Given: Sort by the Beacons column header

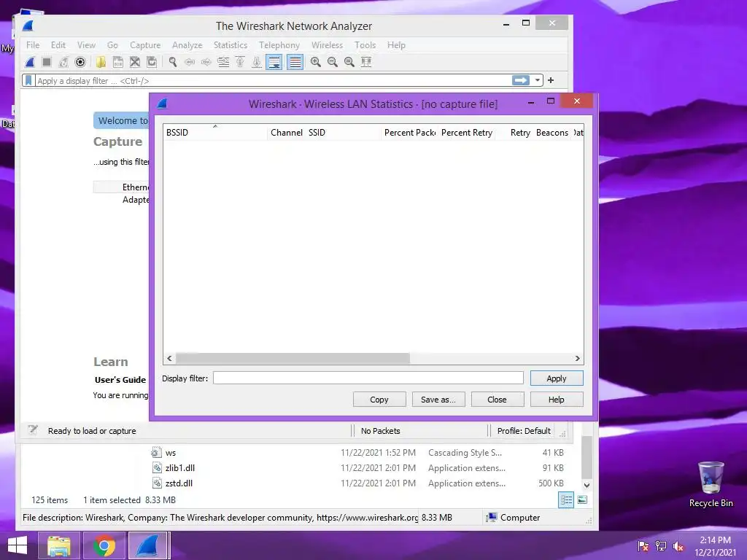Looking at the screenshot, I should pyautogui.click(x=552, y=133).
